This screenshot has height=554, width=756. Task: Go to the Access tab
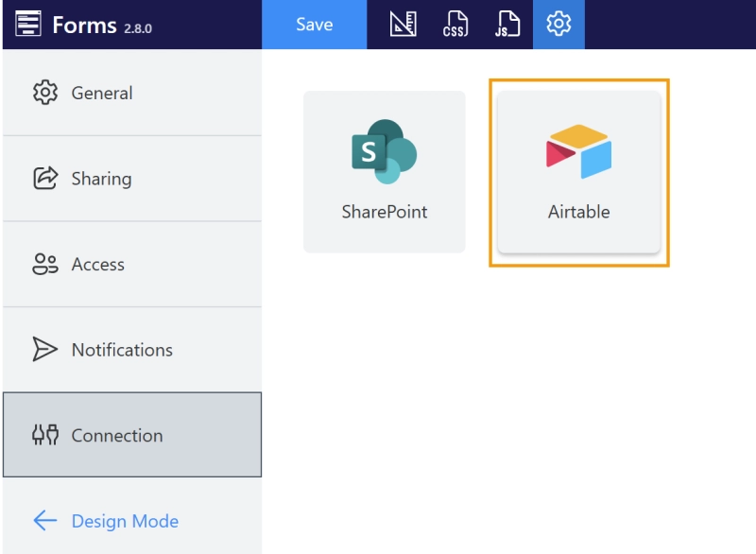coord(132,264)
